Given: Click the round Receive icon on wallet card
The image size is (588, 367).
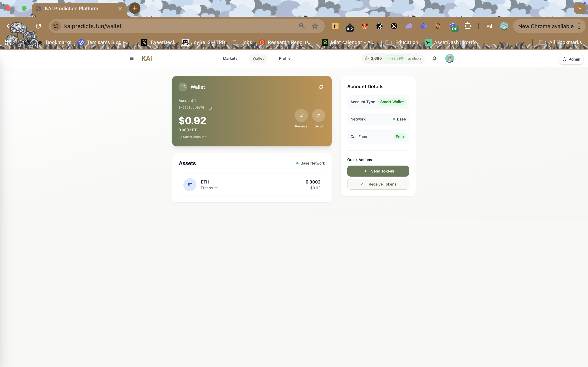Looking at the screenshot, I should coord(301,116).
